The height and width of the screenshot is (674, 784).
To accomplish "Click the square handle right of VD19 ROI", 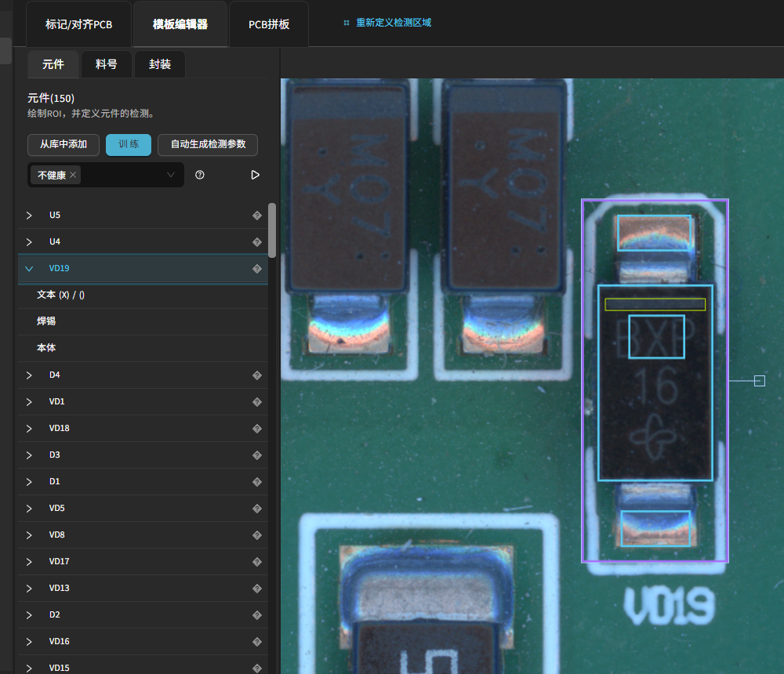I will click(x=759, y=381).
